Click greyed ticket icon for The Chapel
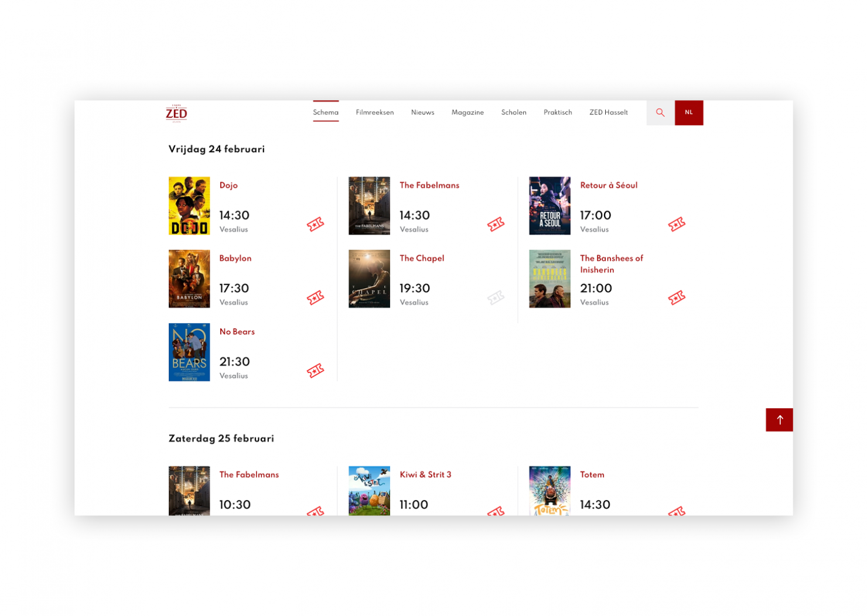The height and width of the screenshot is (616, 867). (496, 297)
